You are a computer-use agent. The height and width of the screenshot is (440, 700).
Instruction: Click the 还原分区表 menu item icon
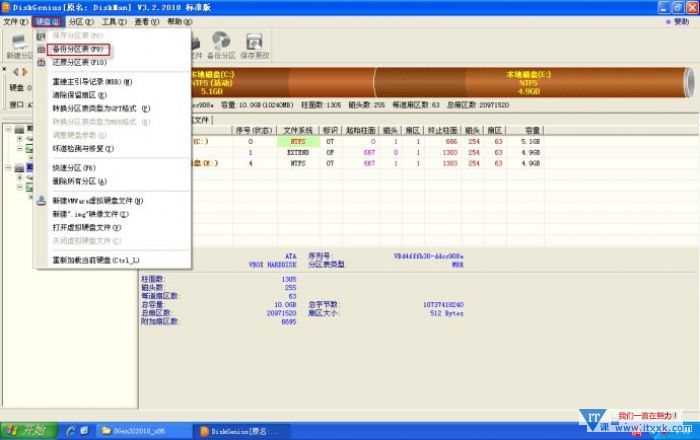pos(41,62)
